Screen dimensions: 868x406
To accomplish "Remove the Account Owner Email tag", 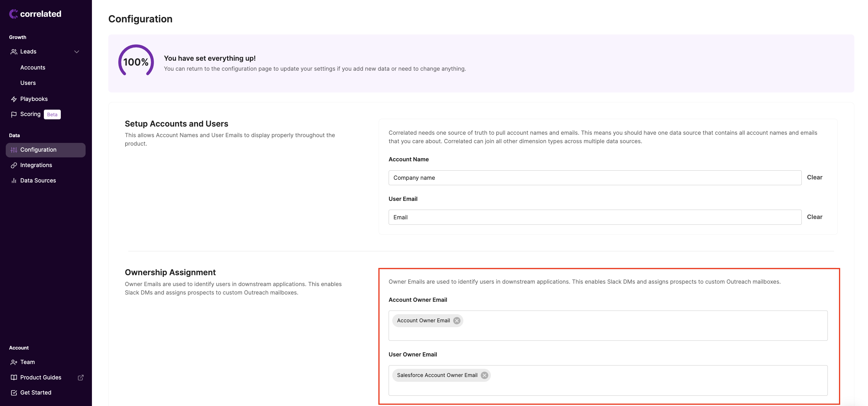I will click(457, 321).
